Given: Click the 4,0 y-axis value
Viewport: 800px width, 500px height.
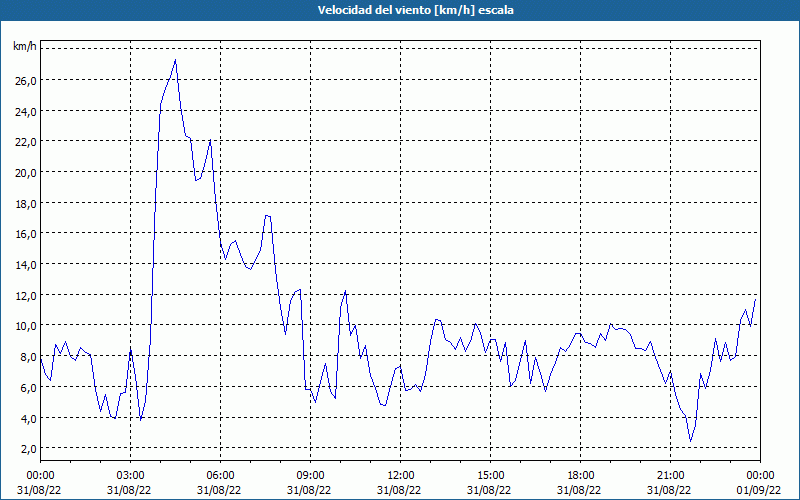Looking at the screenshot, I should pyautogui.click(x=29, y=418).
